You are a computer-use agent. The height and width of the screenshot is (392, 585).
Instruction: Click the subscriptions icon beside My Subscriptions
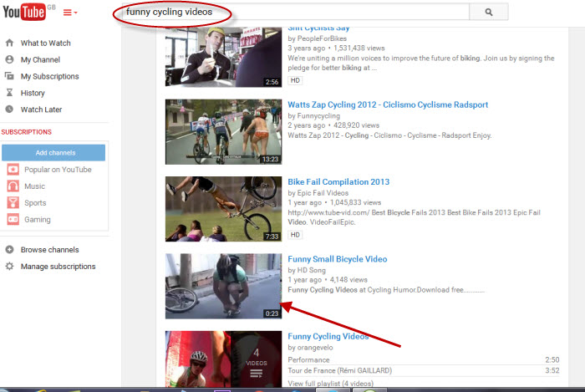point(10,76)
